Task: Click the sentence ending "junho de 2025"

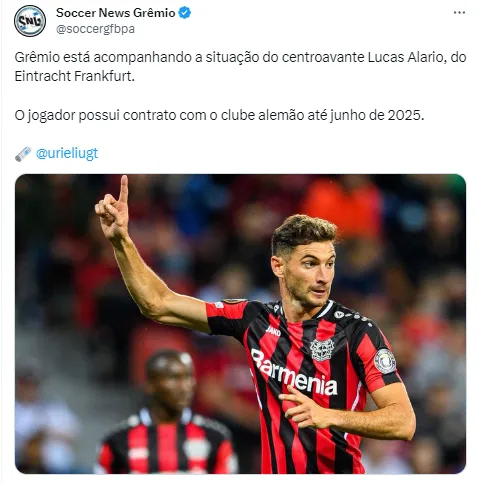Action: [219, 115]
